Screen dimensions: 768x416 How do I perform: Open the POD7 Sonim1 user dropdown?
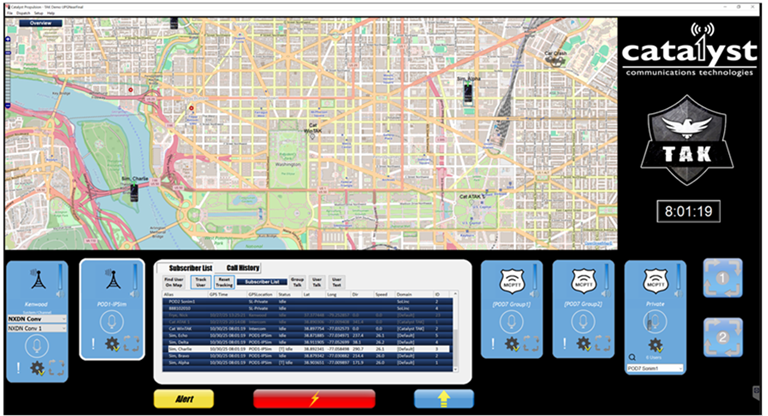[x=654, y=368]
